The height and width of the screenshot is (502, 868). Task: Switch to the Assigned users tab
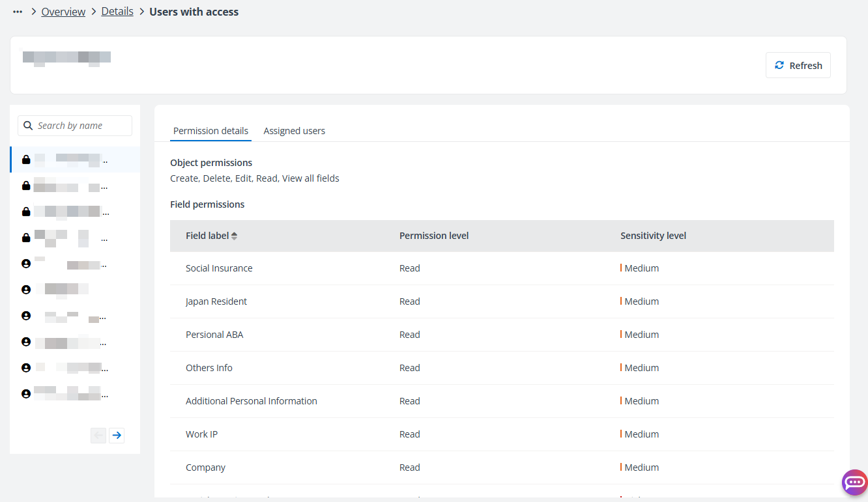(x=294, y=130)
